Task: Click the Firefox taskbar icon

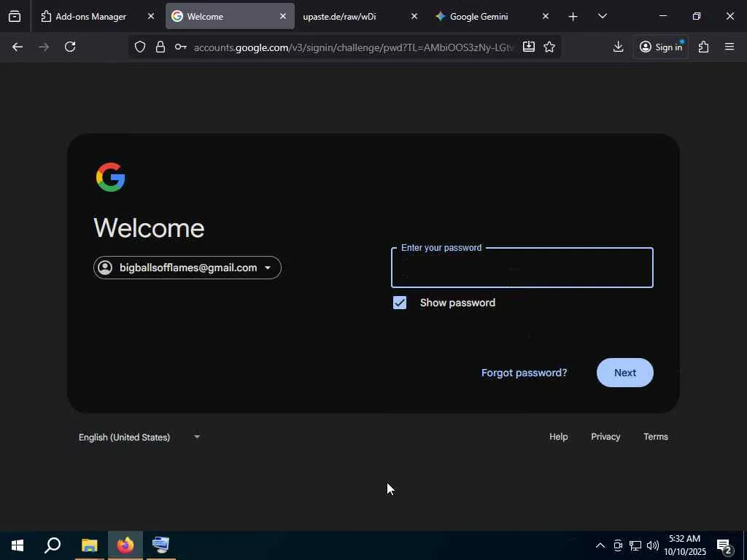Action: (x=125, y=545)
